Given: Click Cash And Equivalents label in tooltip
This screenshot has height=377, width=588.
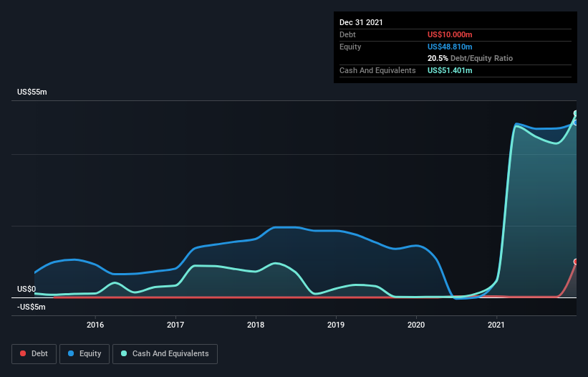Looking at the screenshot, I should click(377, 70).
